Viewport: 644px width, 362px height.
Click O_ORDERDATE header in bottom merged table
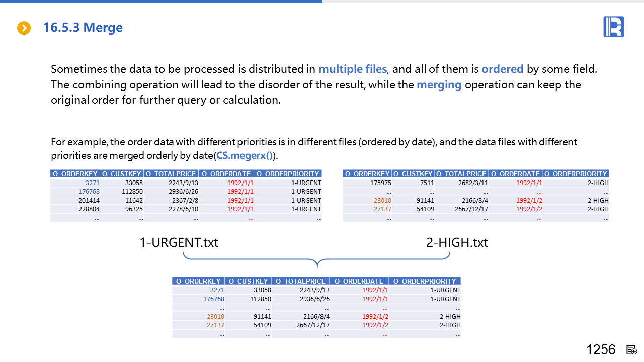(359, 281)
